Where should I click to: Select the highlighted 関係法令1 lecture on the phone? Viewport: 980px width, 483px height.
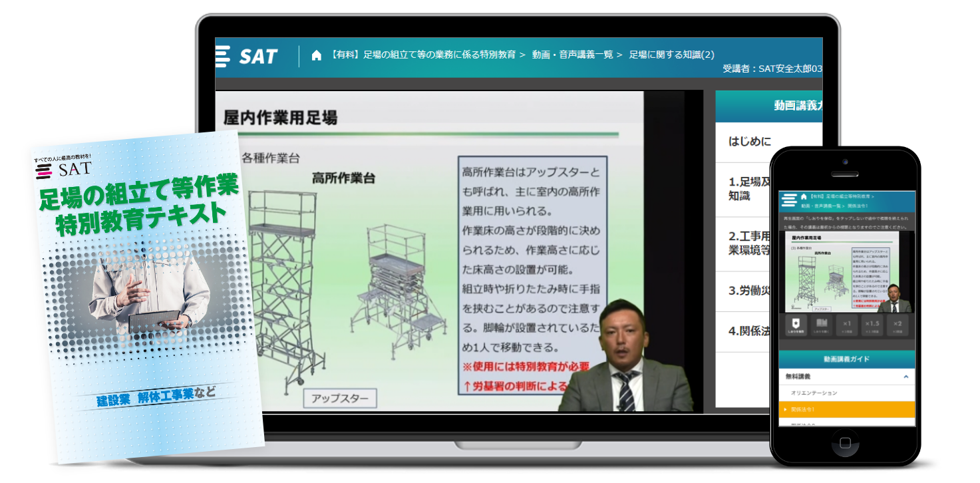[847, 409]
